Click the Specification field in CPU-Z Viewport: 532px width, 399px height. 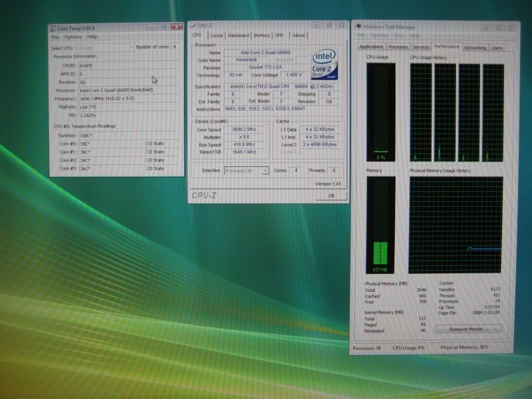(x=282, y=86)
